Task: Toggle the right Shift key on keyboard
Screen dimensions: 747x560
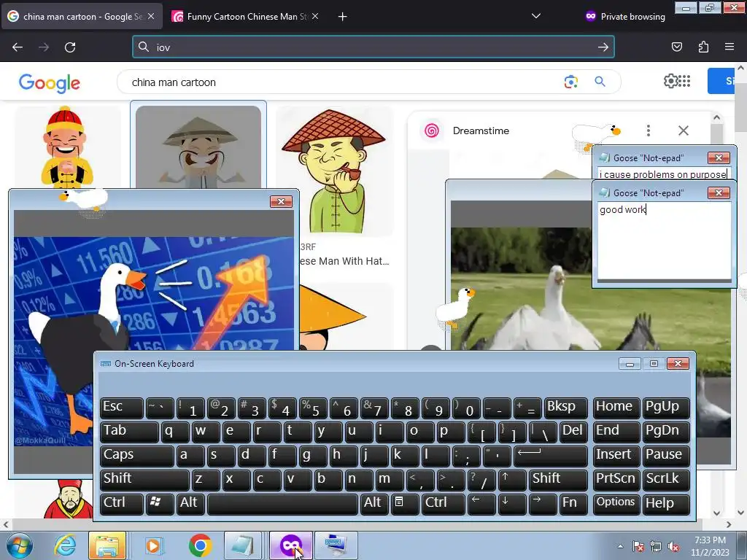Action: [x=558, y=480]
